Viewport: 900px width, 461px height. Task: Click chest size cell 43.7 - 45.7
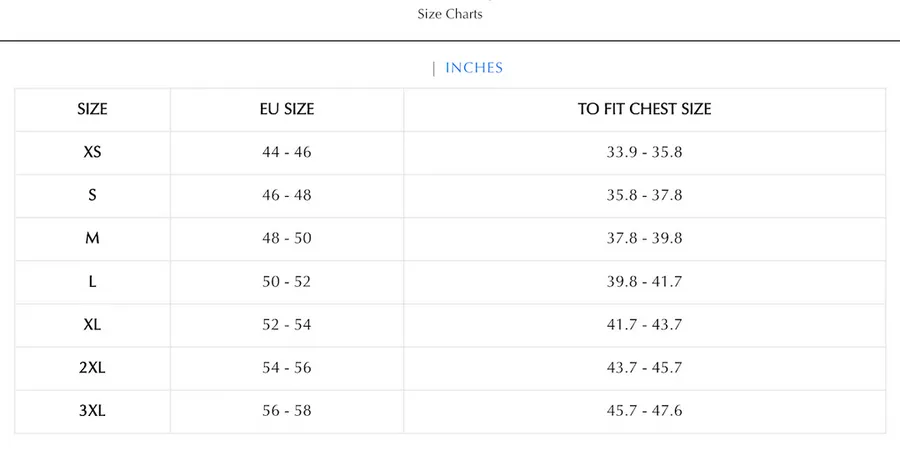(645, 367)
